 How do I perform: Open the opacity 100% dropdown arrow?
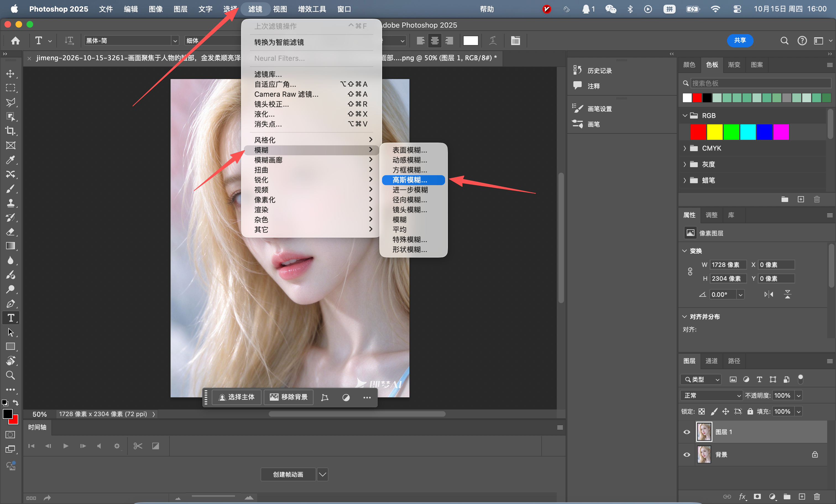pyautogui.click(x=799, y=395)
